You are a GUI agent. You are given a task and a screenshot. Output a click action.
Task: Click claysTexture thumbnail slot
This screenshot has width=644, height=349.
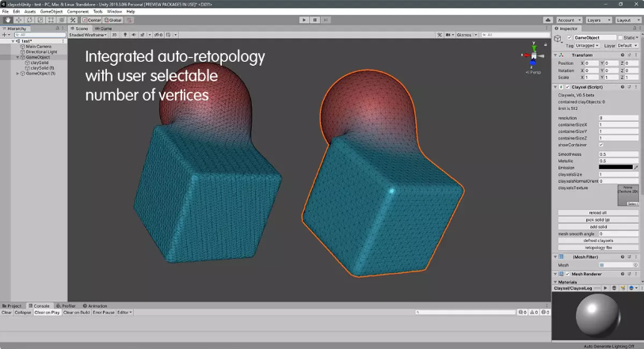pos(628,195)
